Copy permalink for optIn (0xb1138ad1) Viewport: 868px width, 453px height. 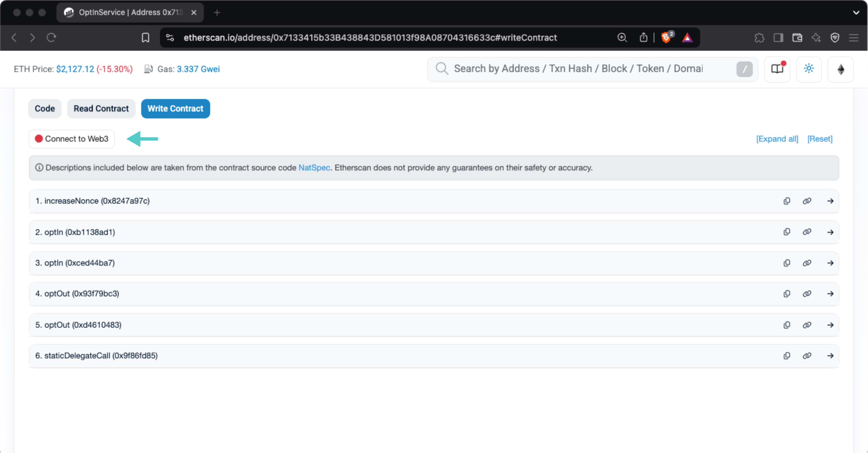click(x=807, y=232)
